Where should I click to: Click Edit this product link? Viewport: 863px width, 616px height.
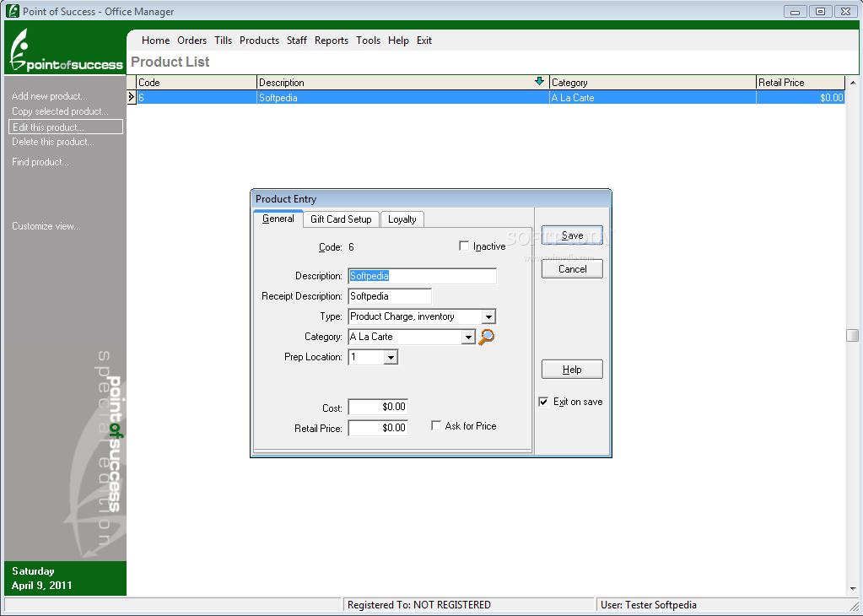(66, 127)
